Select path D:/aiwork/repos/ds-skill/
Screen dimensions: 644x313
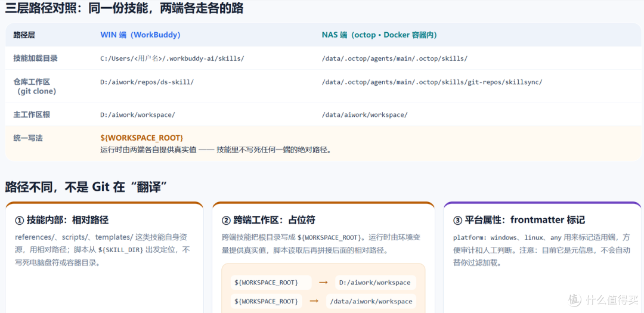(147, 82)
